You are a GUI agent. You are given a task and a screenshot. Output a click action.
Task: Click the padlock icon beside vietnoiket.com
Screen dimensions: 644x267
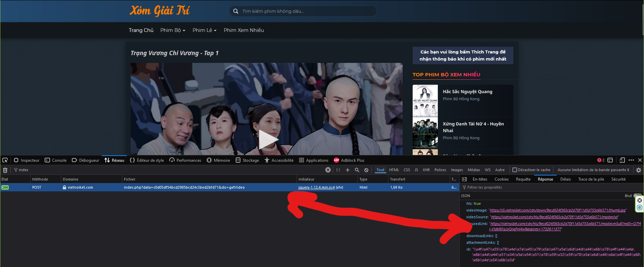click(64, 188)
